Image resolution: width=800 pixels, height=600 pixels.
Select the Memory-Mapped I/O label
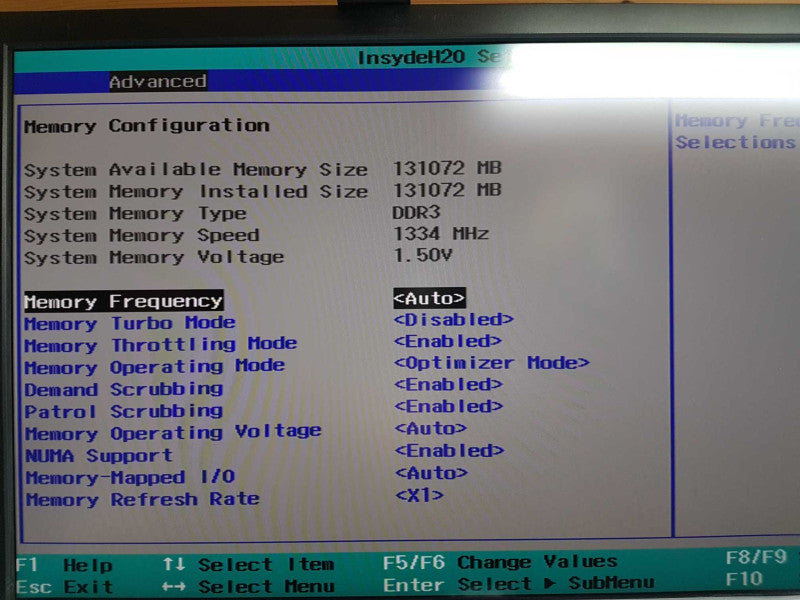(131, 478)
